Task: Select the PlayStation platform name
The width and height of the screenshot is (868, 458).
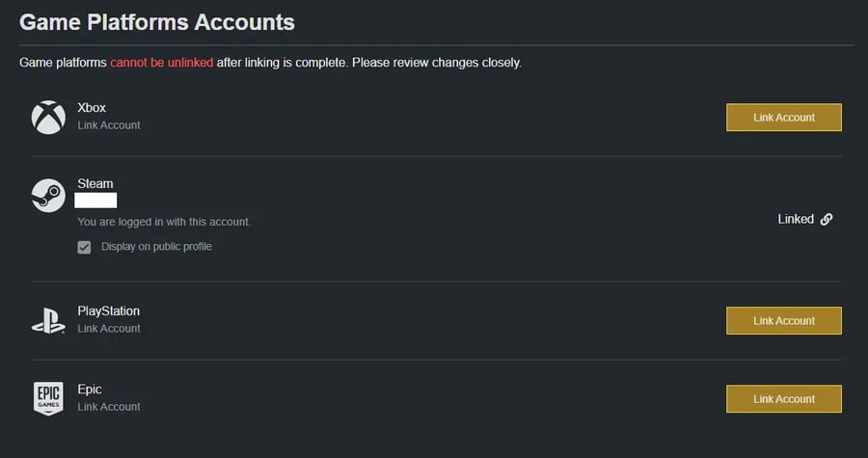Action: [x=108, y=311]
